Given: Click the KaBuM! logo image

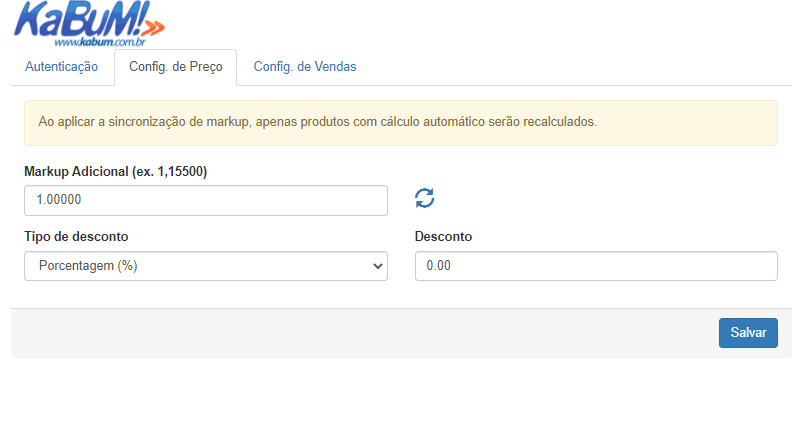Looking at the screenshot, I should point(89,23).
